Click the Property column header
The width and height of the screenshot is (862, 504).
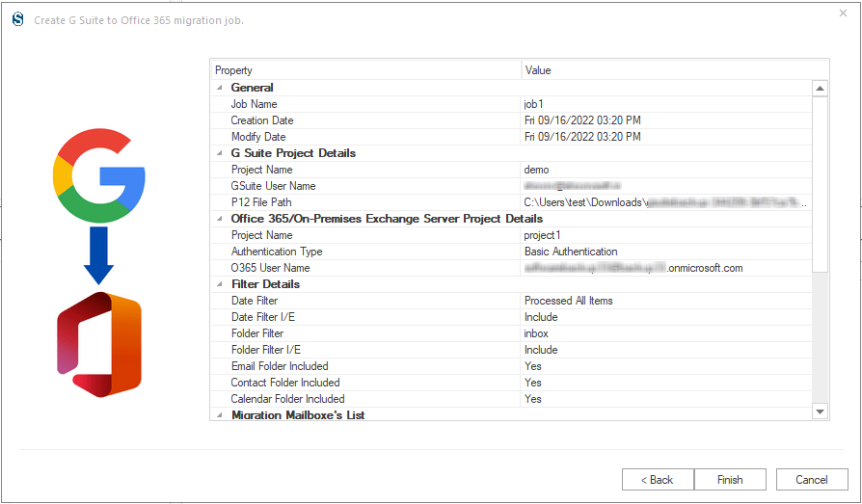(x=366, y=70)
